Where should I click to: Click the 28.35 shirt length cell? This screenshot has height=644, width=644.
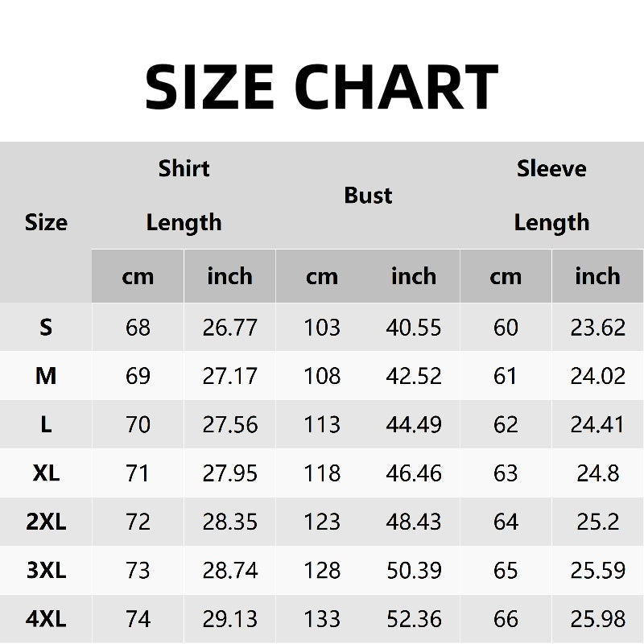[x=229, y=522]
